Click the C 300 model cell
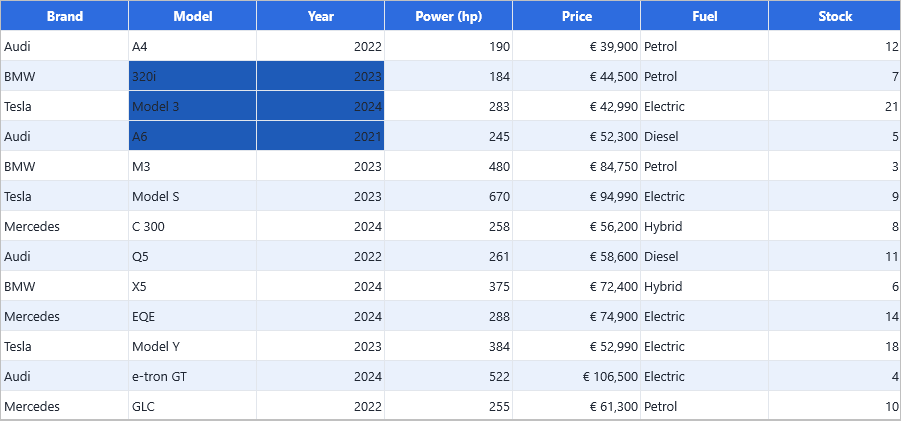Image resolution: width=901 pixels, height=421 pixels. 192,226
